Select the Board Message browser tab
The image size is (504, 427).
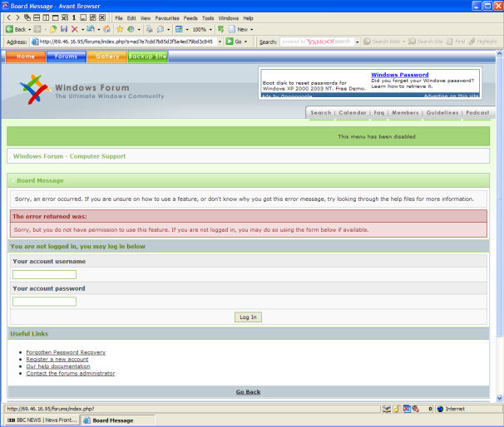[x=117, y=420]
